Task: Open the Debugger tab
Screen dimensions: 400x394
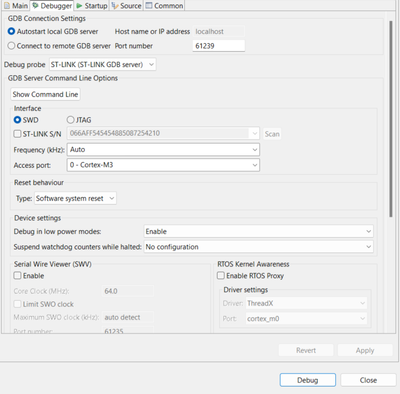Action: point(52,6)
